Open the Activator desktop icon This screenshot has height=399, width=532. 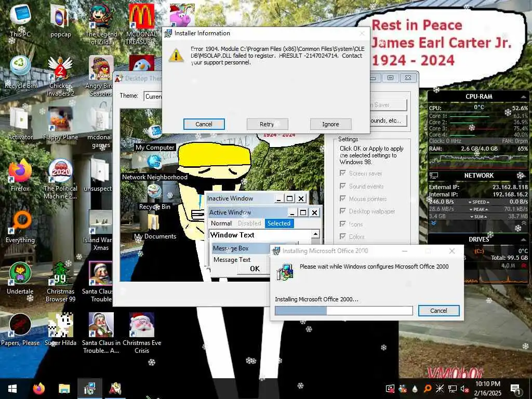tap(20, 123)
